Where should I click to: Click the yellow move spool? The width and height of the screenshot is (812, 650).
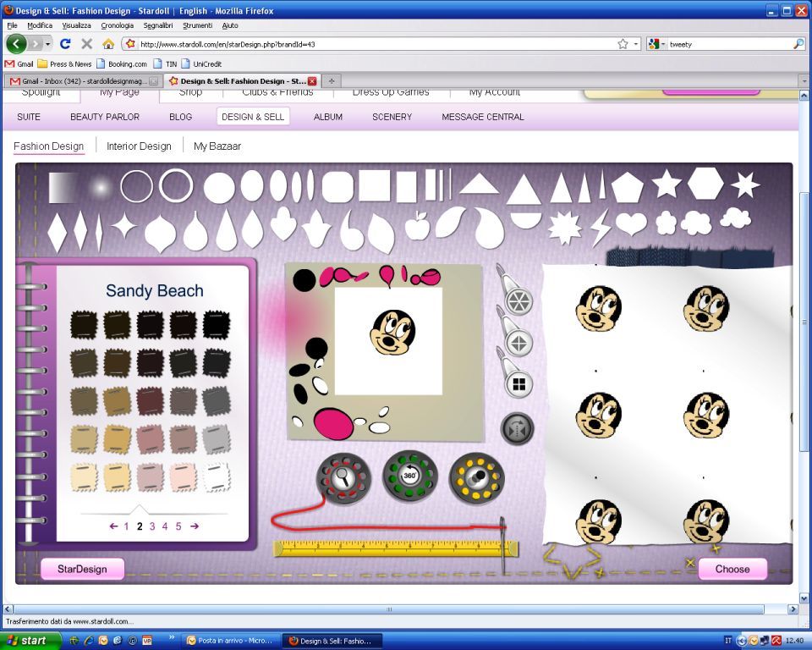tap(476, 478)
